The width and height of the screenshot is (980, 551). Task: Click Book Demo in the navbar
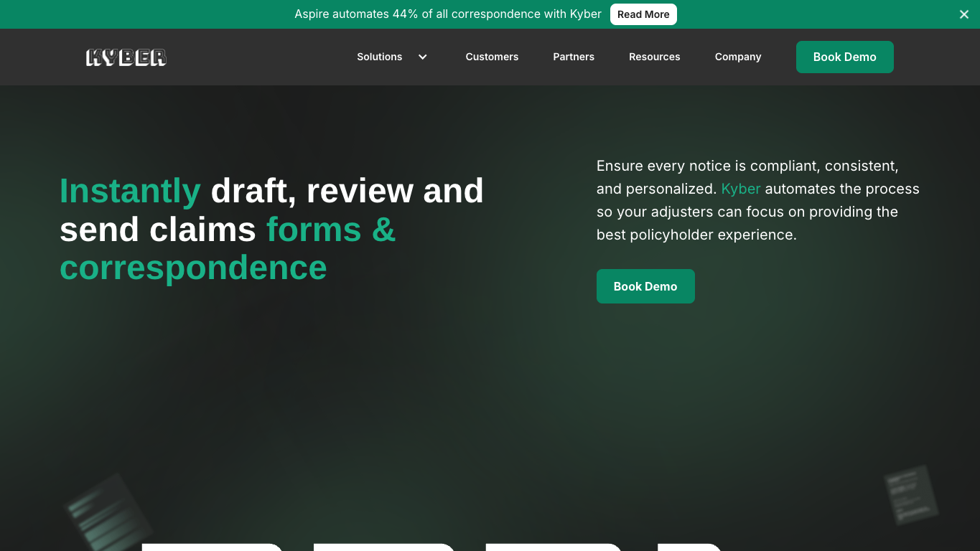coord(845,57)
